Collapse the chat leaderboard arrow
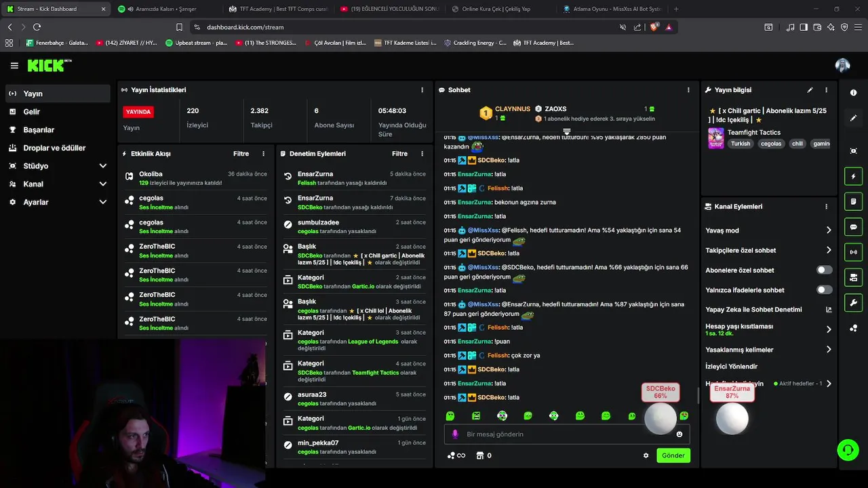 (x=567, y=131)
